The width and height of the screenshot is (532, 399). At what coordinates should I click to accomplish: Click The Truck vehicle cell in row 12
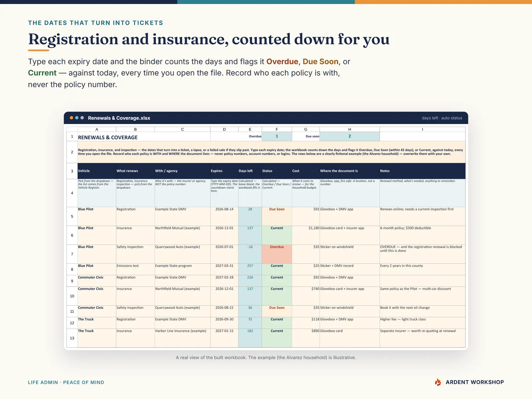point(97,323)
